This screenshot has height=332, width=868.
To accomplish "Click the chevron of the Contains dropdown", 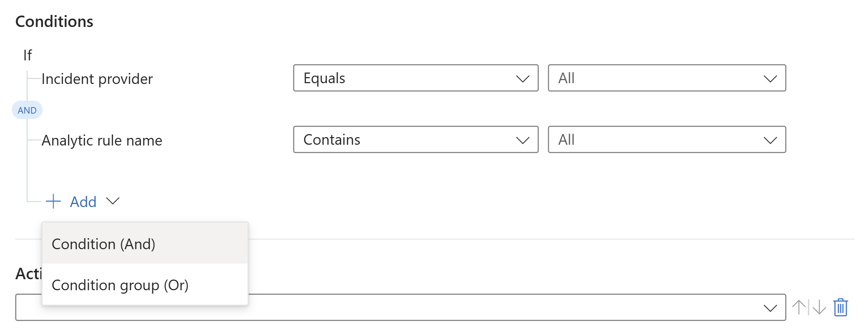I will click(x=523, y=140).
